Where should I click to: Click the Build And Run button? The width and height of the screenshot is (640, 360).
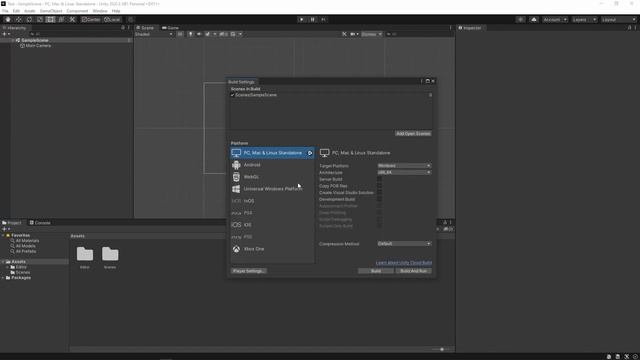point(413,271)
